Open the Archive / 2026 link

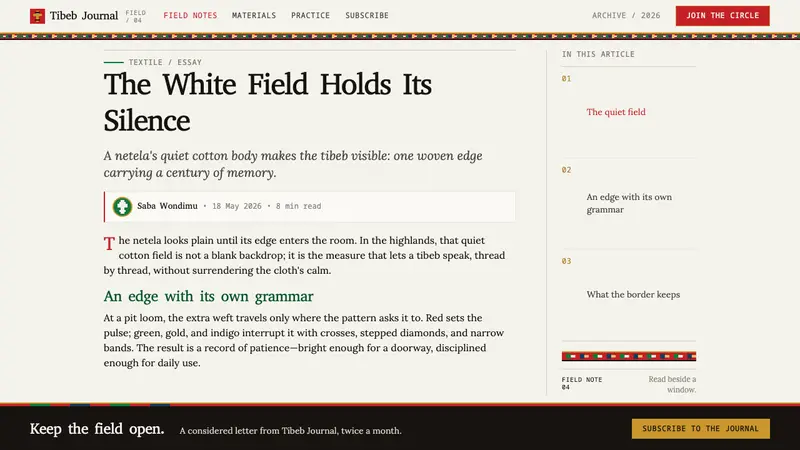point(626,15)
